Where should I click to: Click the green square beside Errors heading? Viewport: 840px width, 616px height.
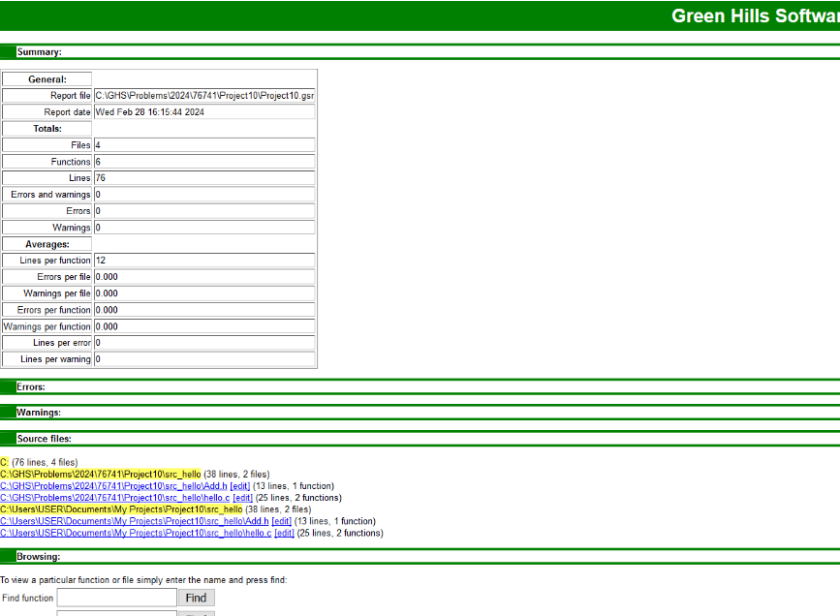point(8,386)
